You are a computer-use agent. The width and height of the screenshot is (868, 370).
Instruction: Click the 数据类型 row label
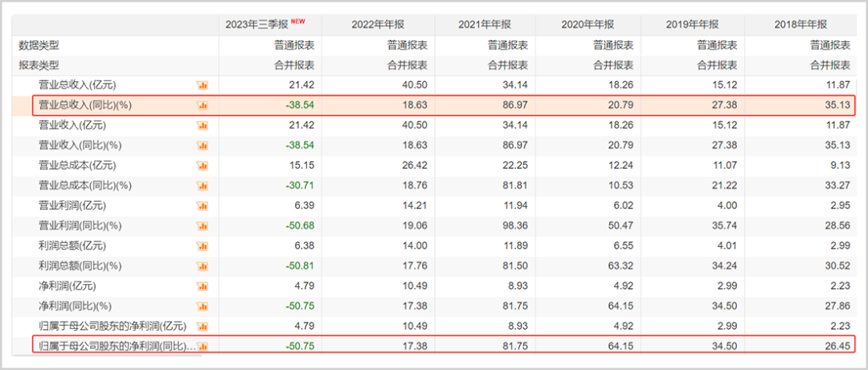point(39,45)
